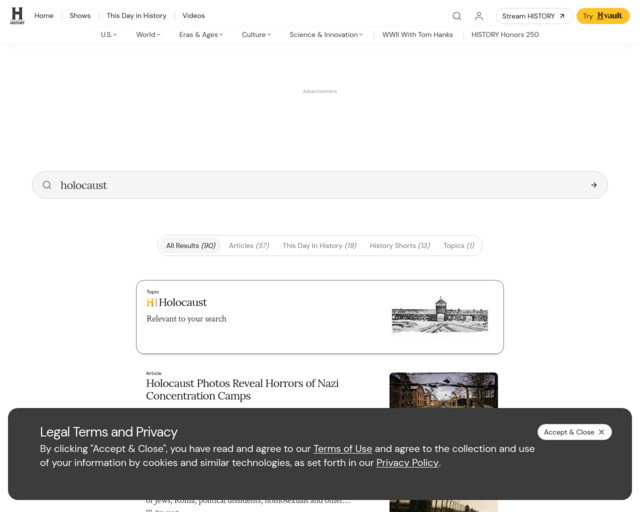Click the Accept & Close button
The height and width of the screenshot is (512, 640).
coord(574,432)
